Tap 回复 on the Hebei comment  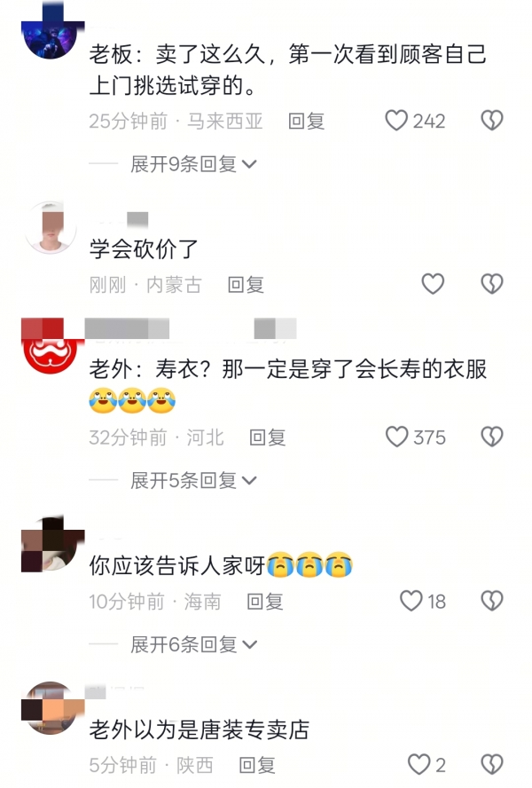point(268,437)
